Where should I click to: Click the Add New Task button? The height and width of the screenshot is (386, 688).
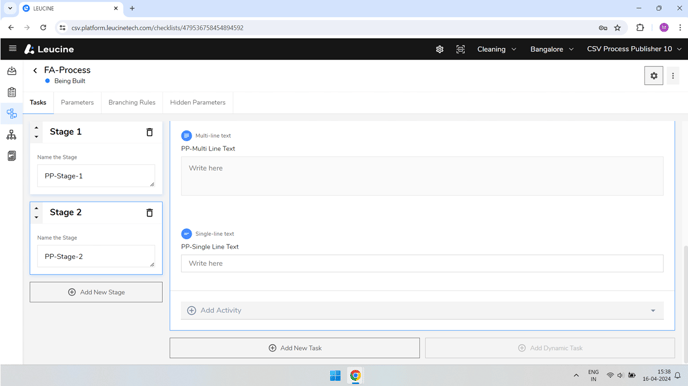(x=294, y=348)
